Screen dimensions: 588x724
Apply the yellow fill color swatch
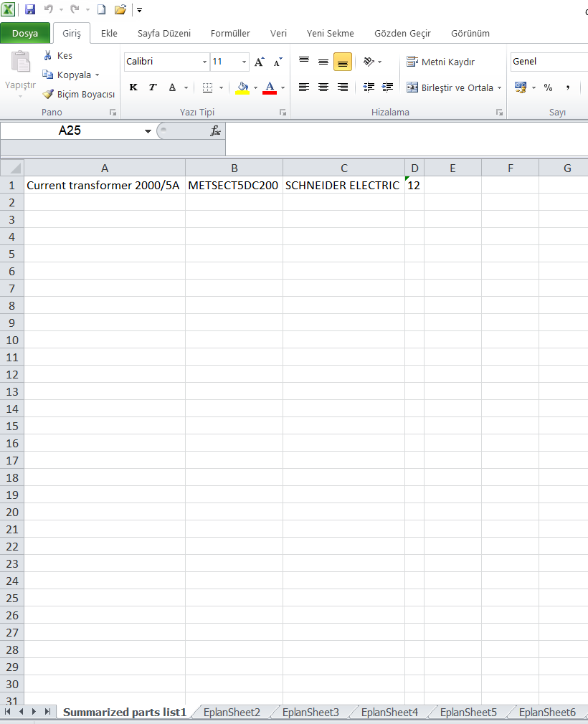pos(242,87)
